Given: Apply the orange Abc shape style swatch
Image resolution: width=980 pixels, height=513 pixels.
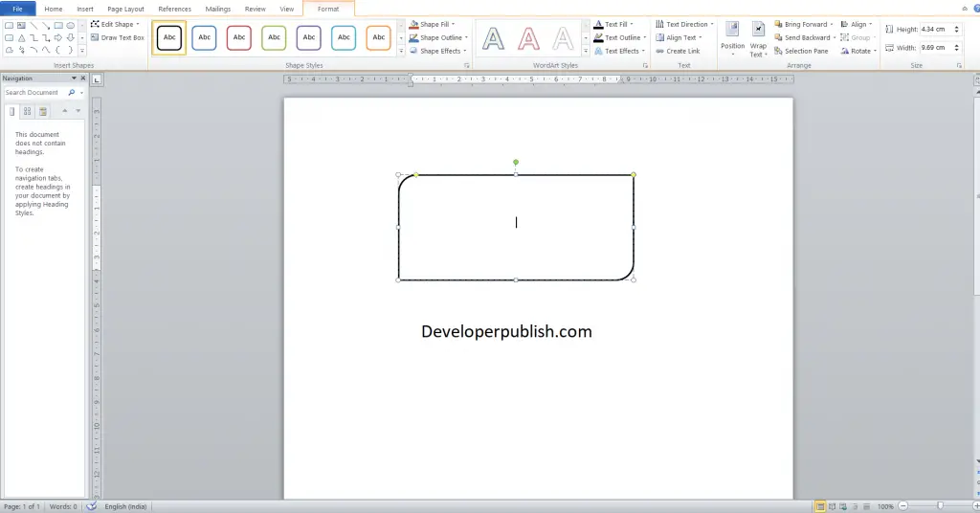Looking at the screenshot, I should pos(379,37).
